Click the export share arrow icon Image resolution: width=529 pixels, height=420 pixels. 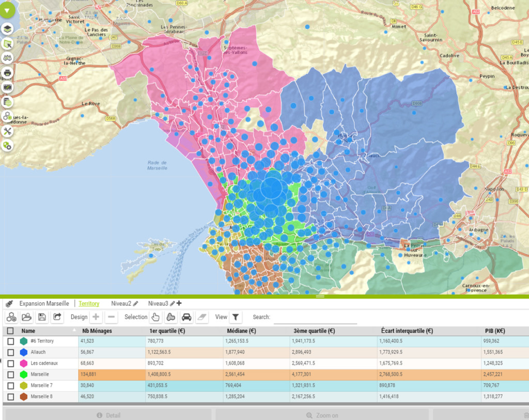(x=57, y=317)
